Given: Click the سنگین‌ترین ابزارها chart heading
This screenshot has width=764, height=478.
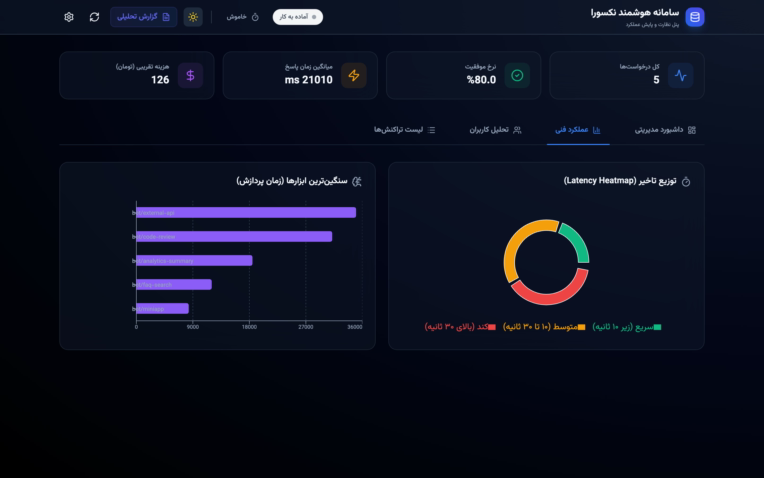Looking at the screenshot, I should [292, 181].
